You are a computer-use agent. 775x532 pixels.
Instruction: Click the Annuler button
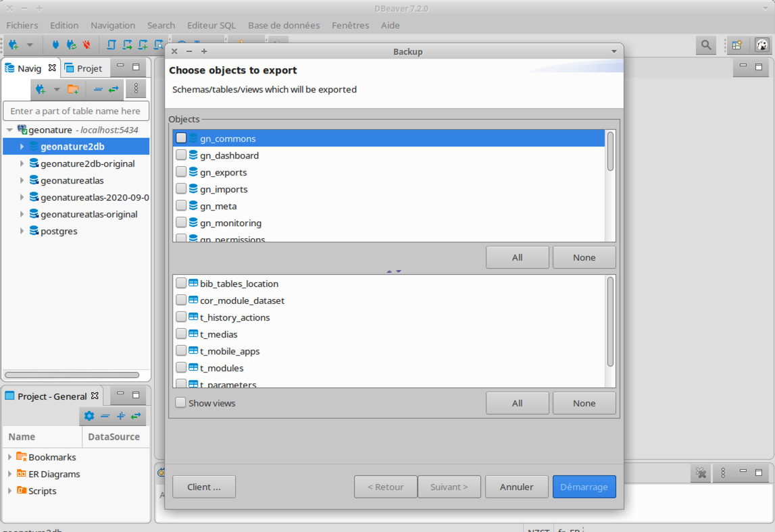pyautogui.click(x=516, y=487)
